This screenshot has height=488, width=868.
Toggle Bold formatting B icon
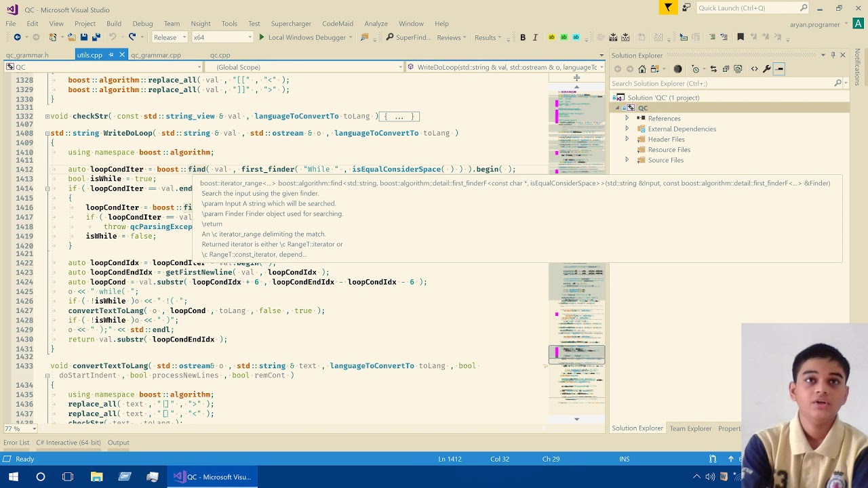(523, 37)
